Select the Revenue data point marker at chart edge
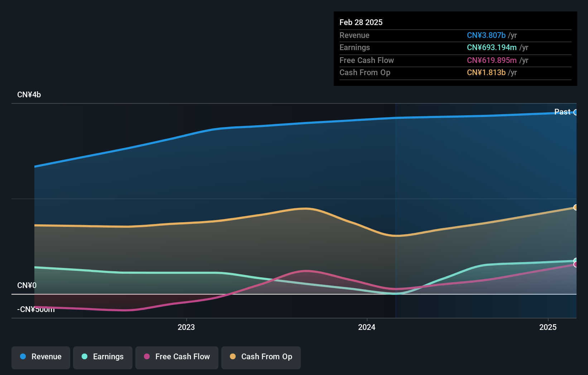 576,113
